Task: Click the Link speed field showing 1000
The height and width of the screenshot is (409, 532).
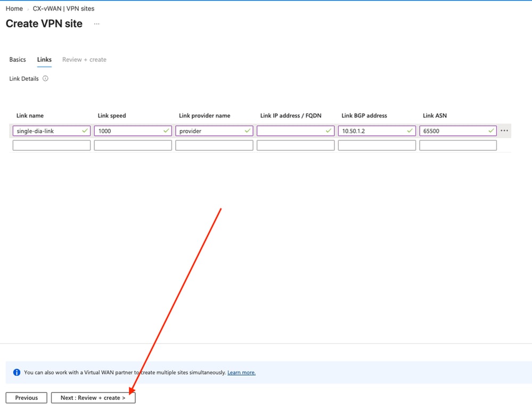Action: pyautogui.click(x=133, y=130)
